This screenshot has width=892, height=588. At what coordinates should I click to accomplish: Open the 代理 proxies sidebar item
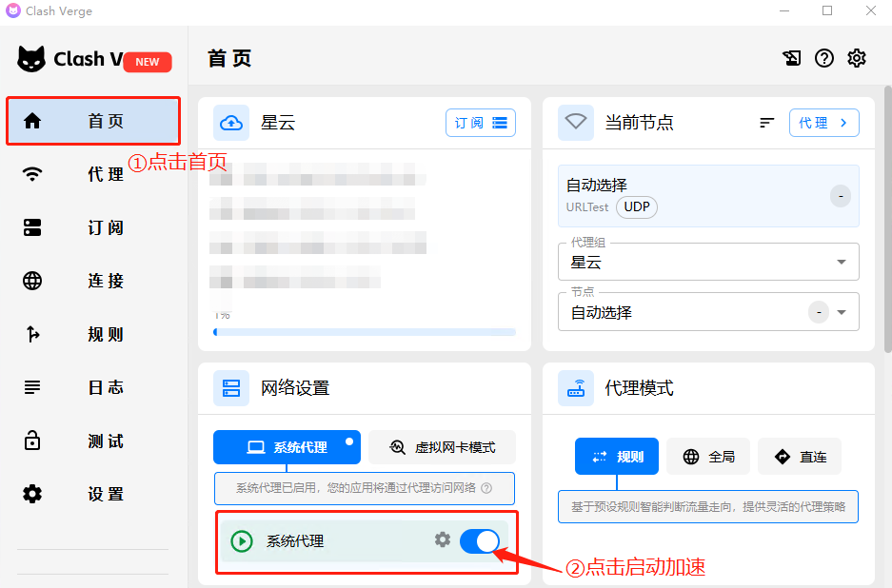93,174
